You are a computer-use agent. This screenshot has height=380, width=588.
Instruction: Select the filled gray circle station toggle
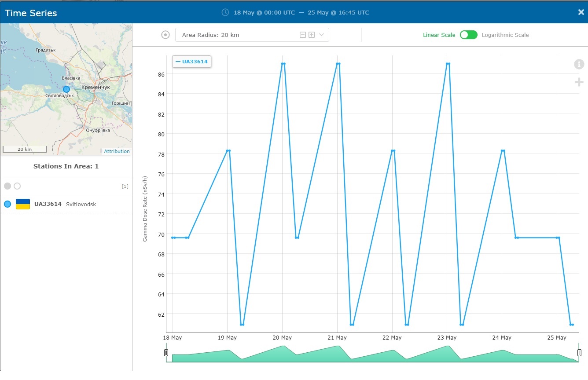click(7, 186)
